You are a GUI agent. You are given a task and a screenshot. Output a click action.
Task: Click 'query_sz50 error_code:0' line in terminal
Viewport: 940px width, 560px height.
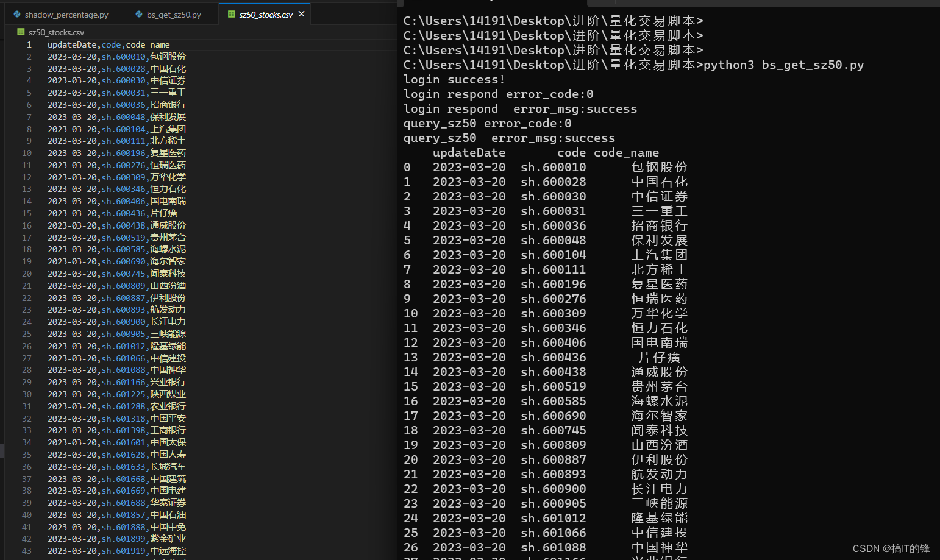point(488,123)
